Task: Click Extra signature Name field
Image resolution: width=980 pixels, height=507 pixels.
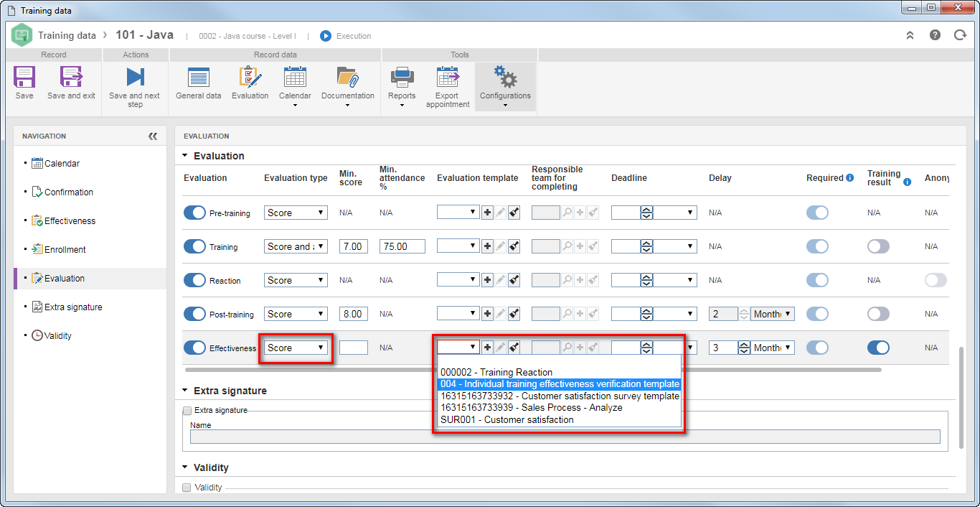Action: pos(565,437)
